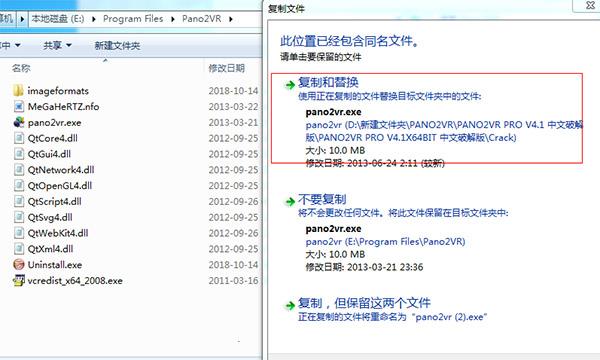Select file name QtOpenGL4.dll
600x360 pixels.
60,186
